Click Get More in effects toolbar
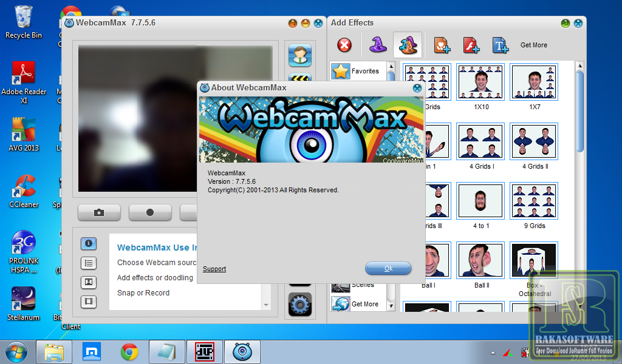622x364 pixels. click(x=533, y=45)
